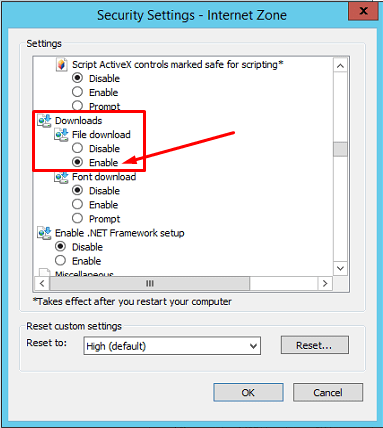Viewport: 383px width, 428px height.
Task: Click the Cancel button
Action: [x=328, y=392]
